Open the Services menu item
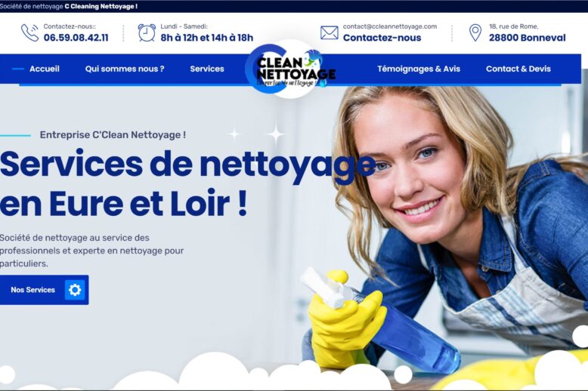The image size is (588, 391). pos(206,69)
